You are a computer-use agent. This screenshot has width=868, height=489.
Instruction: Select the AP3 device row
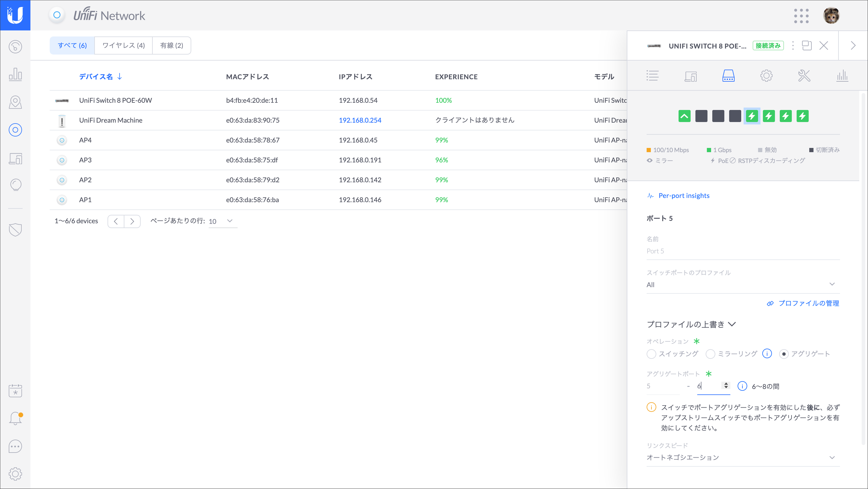[x=338, y=160]
